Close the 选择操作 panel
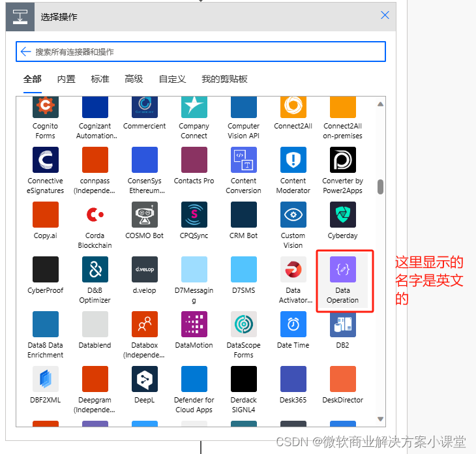The width and height of the screenshot is (476, 454). (x=385, y=15)
